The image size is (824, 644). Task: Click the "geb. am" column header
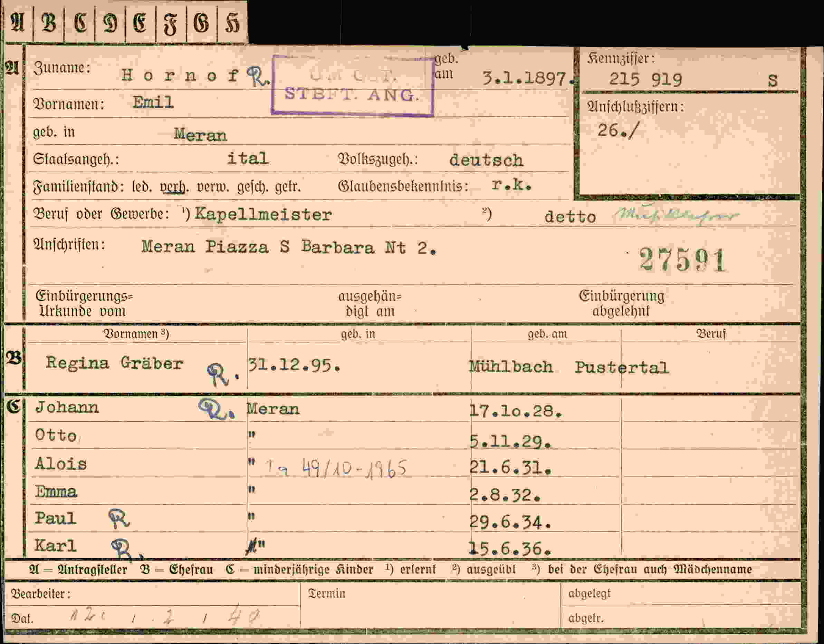click(547, 334)
